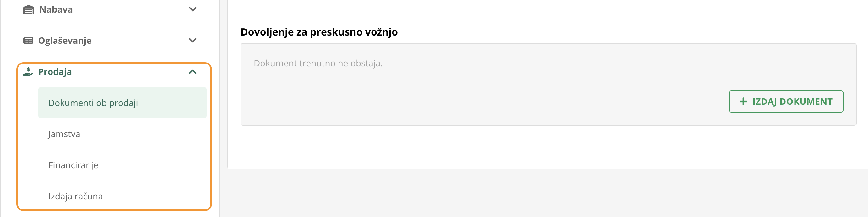Click the Prodaja hand-with-dollar icon
Image resolution: width=868 pixels, height=217 pixels.
[28, 71]
